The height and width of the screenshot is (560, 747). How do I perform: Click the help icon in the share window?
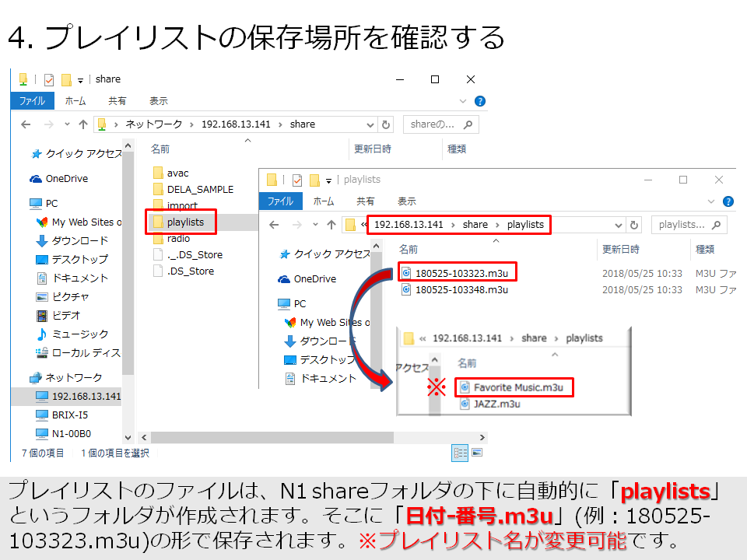pyautogui.click(x=480, y=101)
